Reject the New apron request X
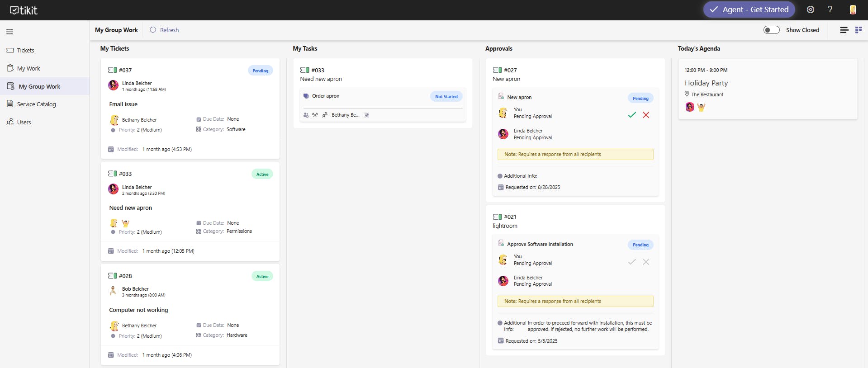Screen dimensions: 868x368 tap(646, 115)
